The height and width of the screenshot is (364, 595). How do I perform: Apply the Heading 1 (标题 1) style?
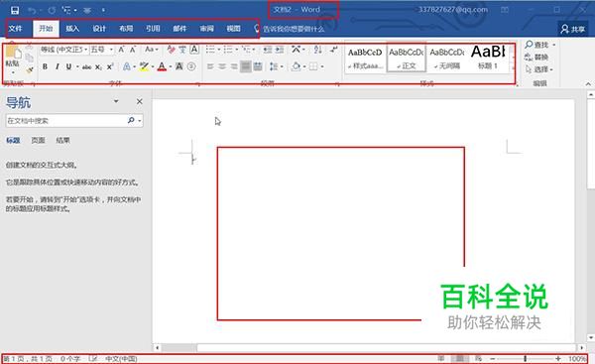coord(488,58)
